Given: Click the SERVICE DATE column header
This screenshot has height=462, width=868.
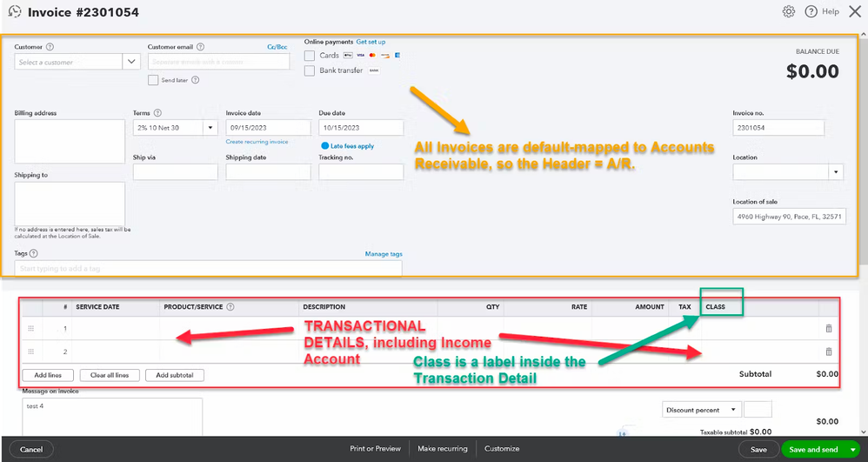Looking at the screenshot, I should click(97, 307).
